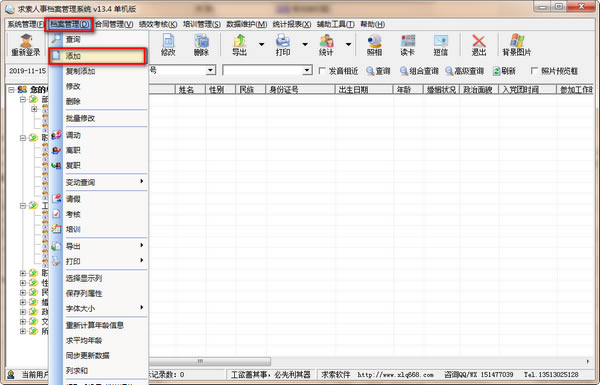Screen dimensions: 600x385
Task: Open the dropdown arrow beside 打印 toolbar button
Action: pos(305,45)
